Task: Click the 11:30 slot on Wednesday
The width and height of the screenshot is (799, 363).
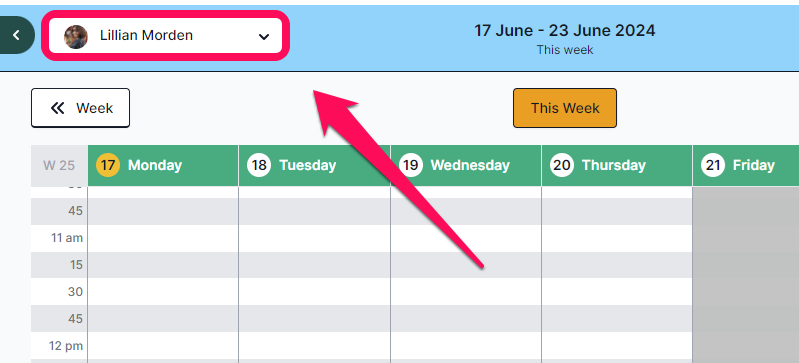Action: point(466,292)
